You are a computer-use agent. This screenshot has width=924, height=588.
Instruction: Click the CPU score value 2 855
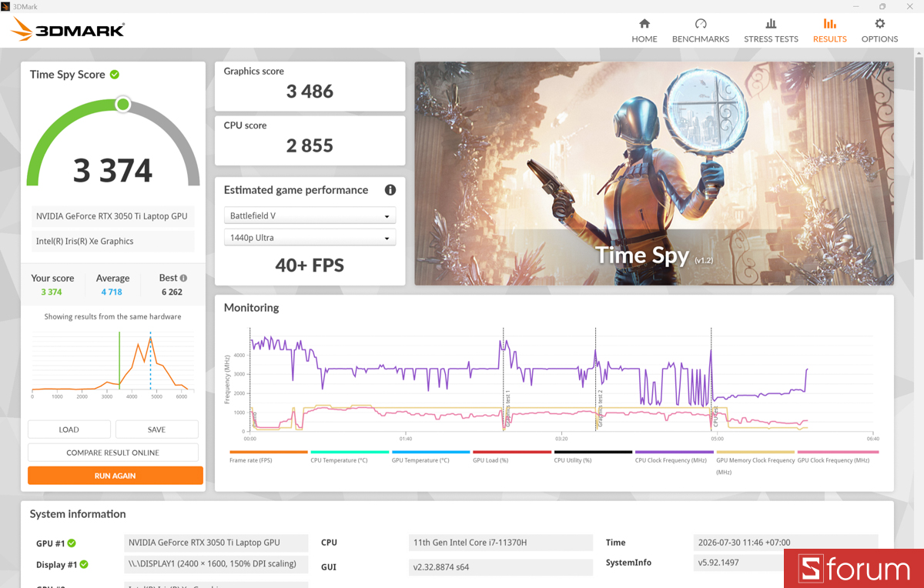(310, 145)
